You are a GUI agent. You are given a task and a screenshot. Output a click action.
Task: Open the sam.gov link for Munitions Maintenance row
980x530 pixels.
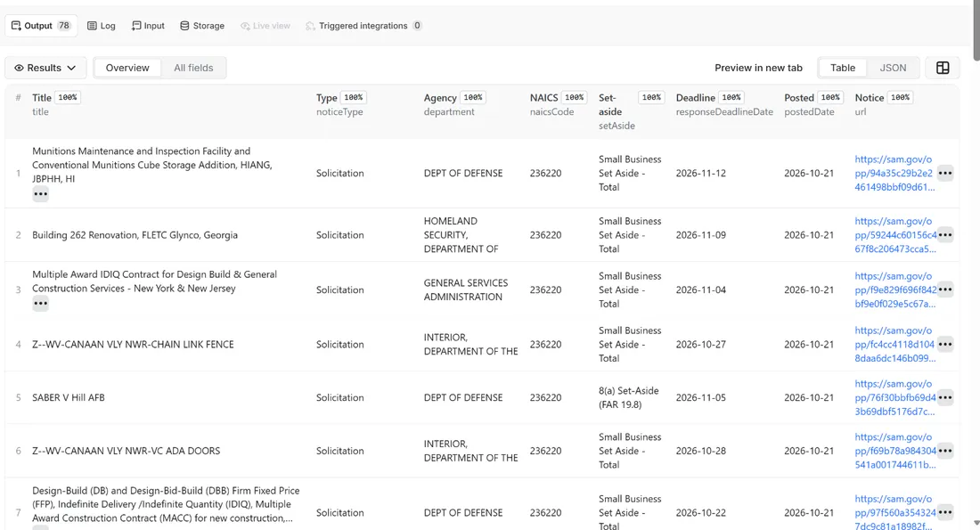pos(895,173)
